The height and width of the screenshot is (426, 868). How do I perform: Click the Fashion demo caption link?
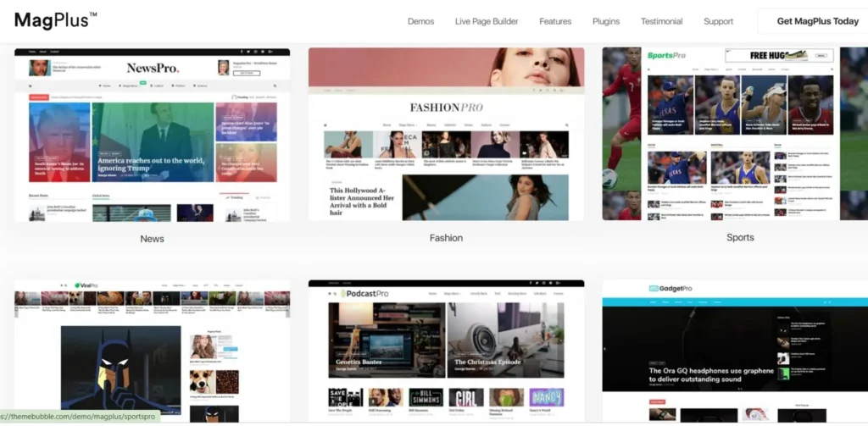(x=446, y=238)
